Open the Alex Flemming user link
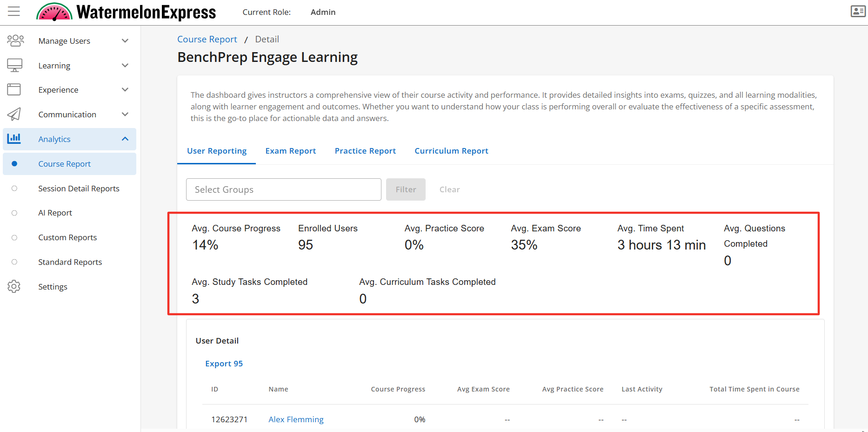The height and width of the screenshot is (432, 868). pos(296,419)
